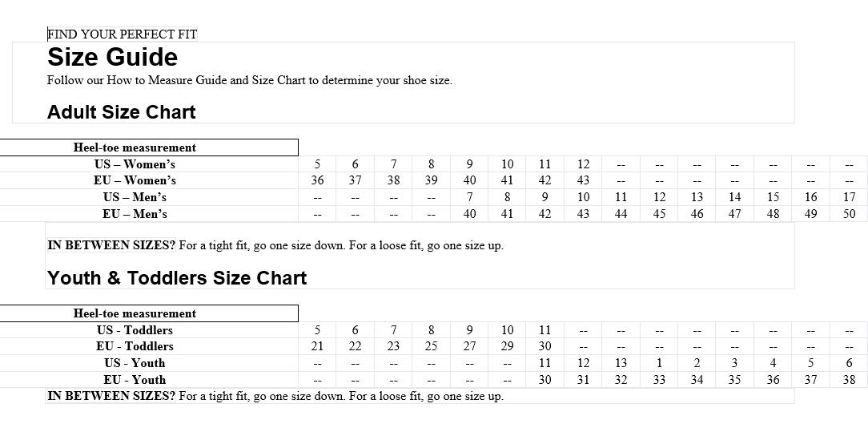The width and height of the screenshot is (868, 424).
Task: Select the adult table's "Heel-toe measurement" header cell
Action: (135, 147)
